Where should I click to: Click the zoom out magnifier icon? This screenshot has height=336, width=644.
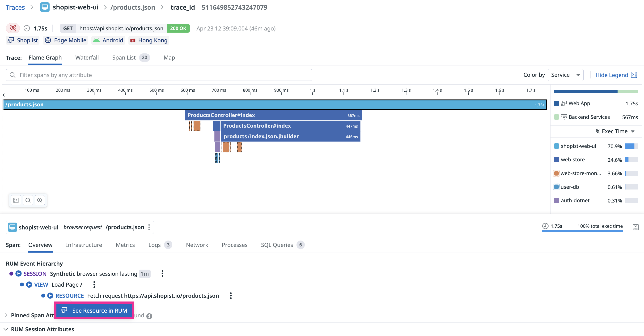(x=28, y=200)
